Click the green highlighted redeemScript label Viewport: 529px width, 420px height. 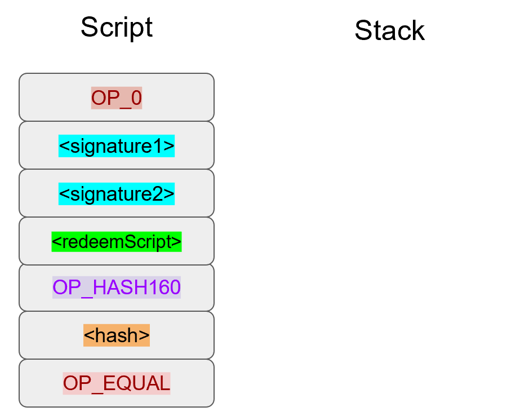click(x=117, y=242)
